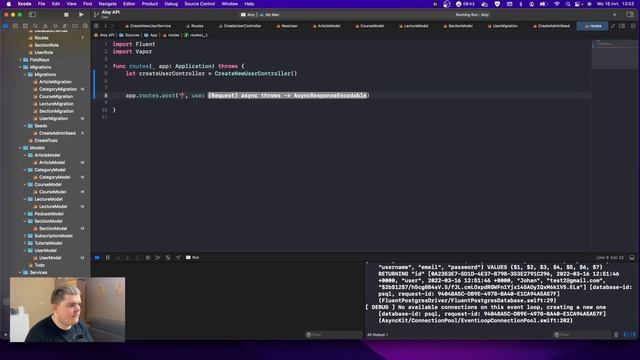Open the Debug navigator

(x=65, y=26)
